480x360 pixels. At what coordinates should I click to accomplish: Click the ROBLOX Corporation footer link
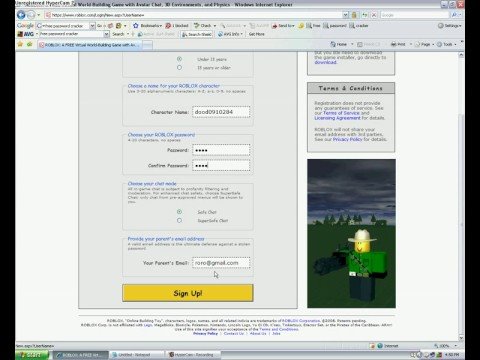(x=301, y=321)
